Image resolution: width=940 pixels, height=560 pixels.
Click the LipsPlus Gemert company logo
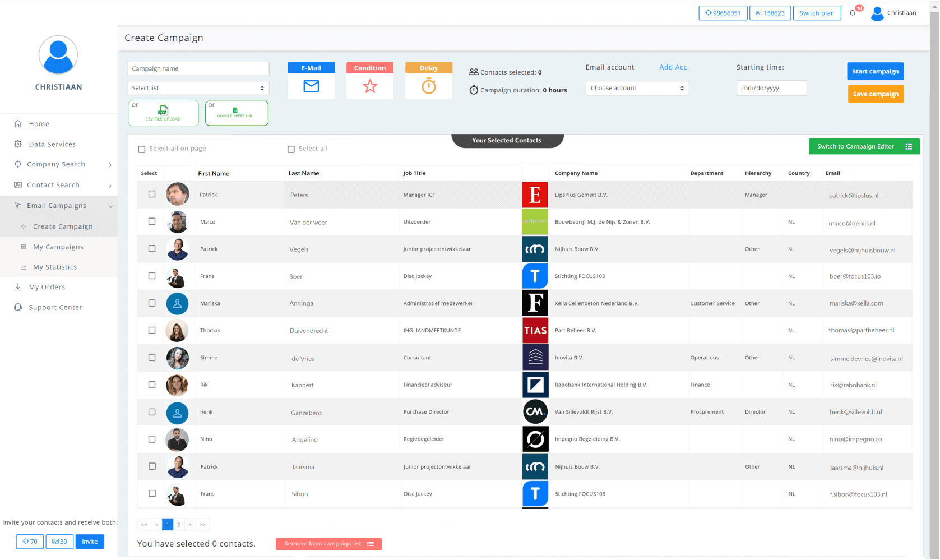535,195
